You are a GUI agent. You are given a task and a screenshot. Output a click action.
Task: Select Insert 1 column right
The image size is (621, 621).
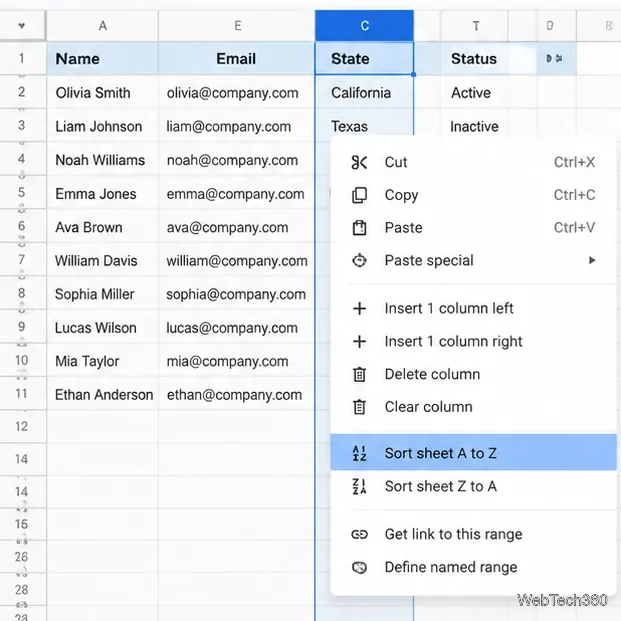pos(473,341)
